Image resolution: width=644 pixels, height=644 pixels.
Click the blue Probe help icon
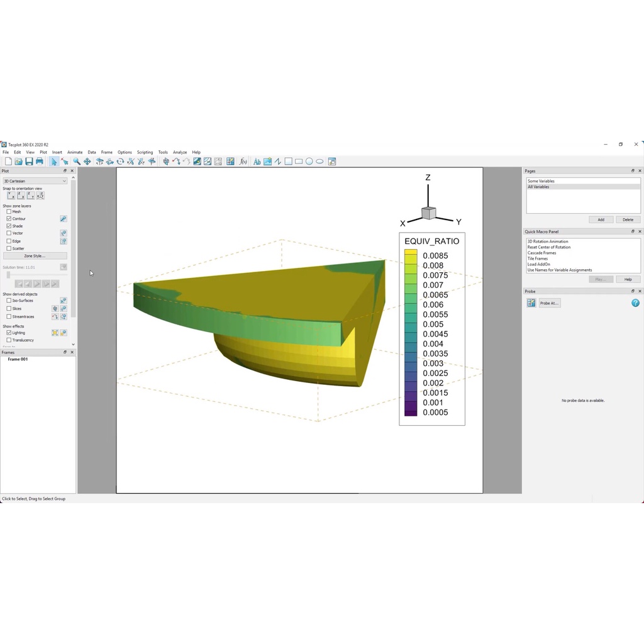point(635,303)
